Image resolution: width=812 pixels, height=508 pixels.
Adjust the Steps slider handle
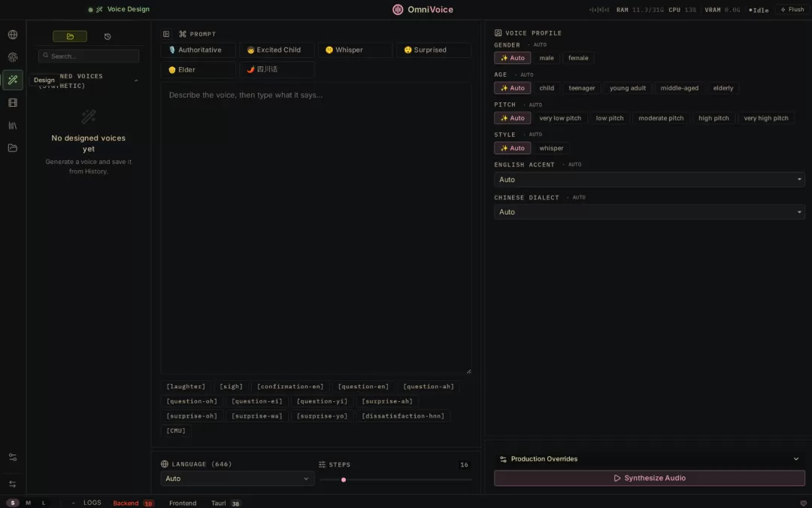[344, 480]
